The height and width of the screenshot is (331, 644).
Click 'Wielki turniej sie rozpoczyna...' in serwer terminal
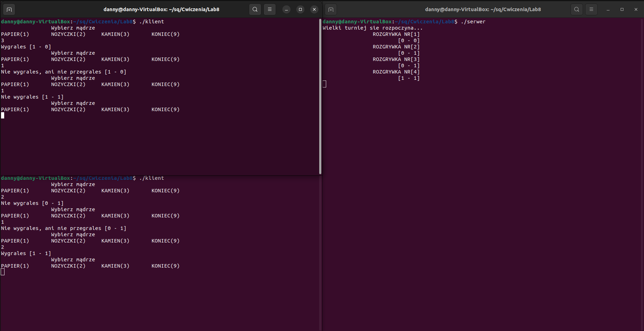coord(373,28)
